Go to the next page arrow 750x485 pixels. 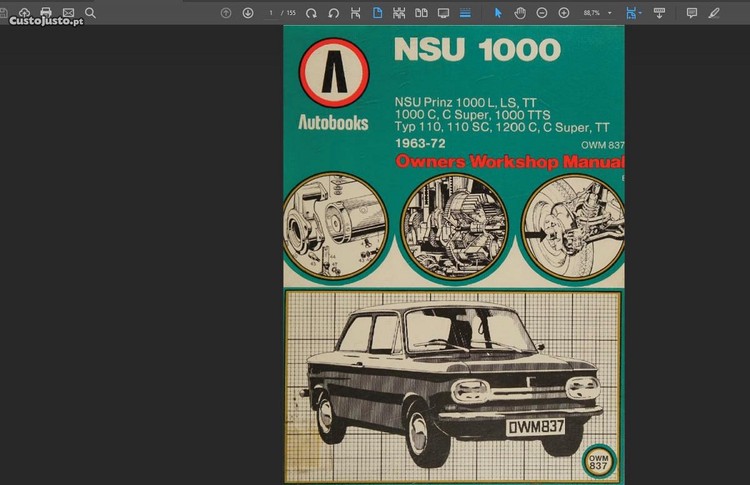(x=248, y=13)
